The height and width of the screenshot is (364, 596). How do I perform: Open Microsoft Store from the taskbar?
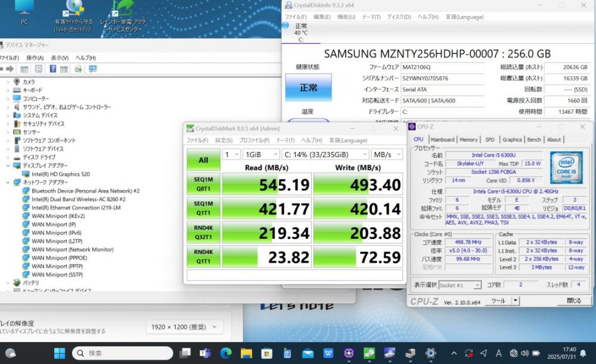pos(267,353)
